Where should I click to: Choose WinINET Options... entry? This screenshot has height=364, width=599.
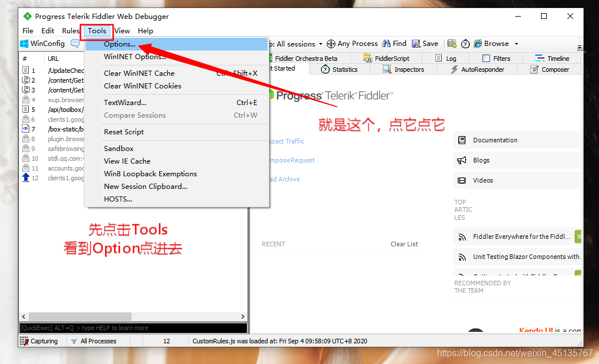[176, 56]
